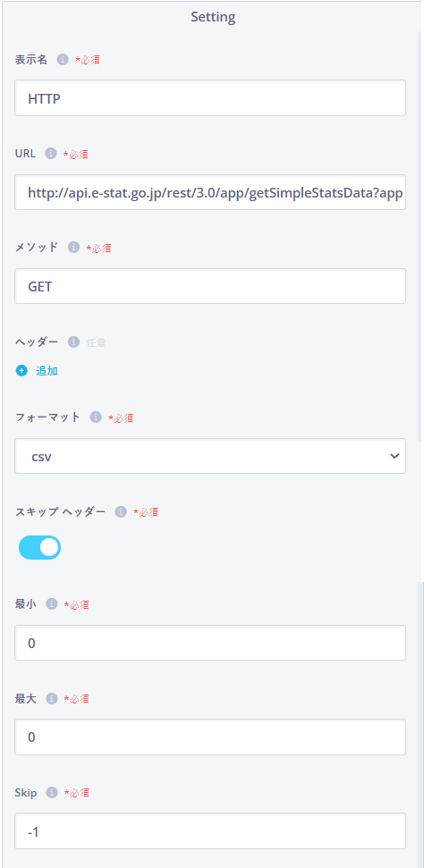
Task: Show the info tooltip for Skip
Action: [x=52, y=793]
